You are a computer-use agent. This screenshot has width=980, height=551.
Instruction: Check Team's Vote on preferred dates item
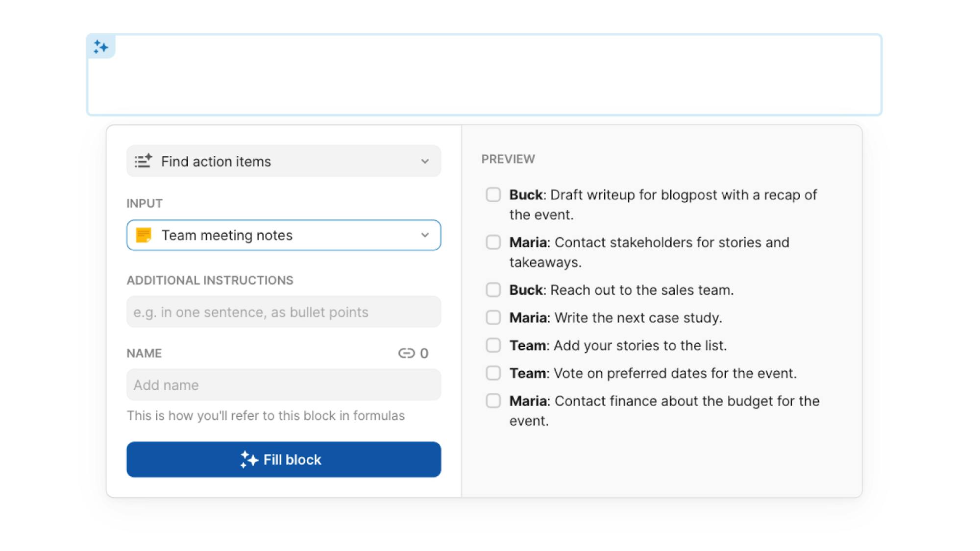click(x=493, y=373)
